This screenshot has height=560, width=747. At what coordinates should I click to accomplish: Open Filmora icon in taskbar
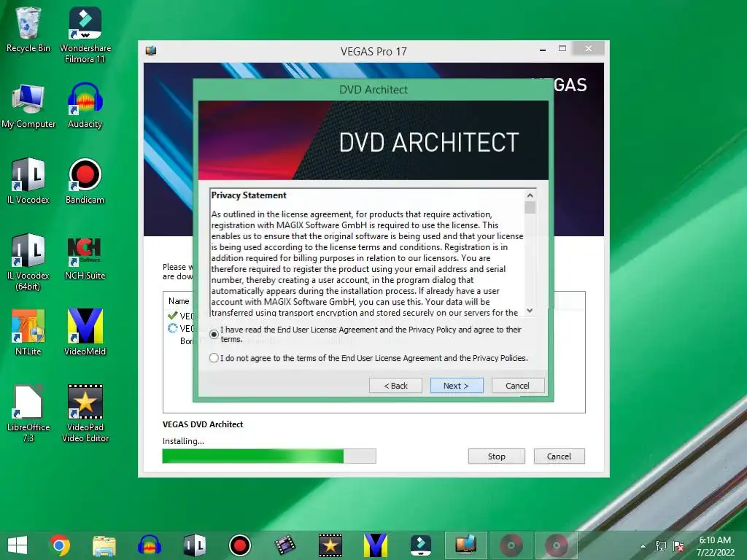(x=421, y=545)
